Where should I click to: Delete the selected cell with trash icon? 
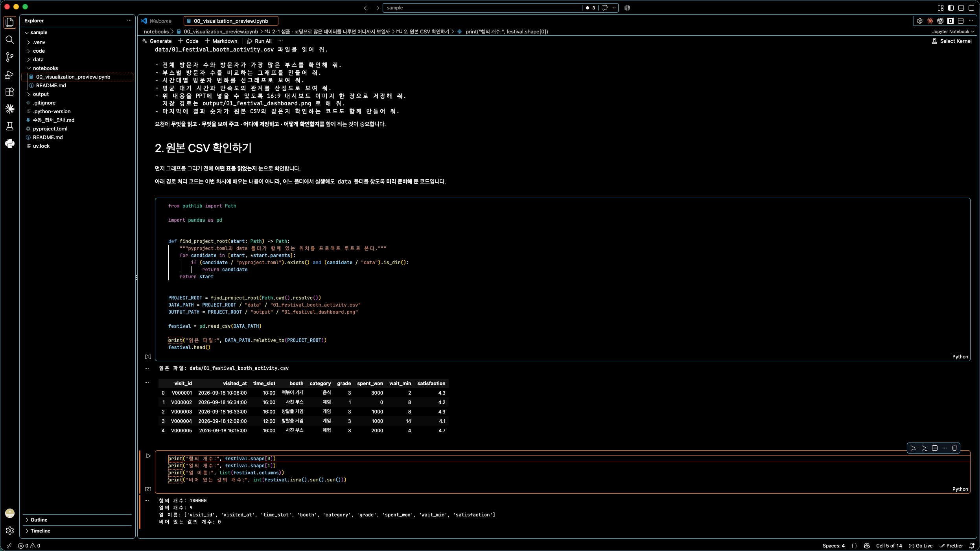[x=954, y=448]
